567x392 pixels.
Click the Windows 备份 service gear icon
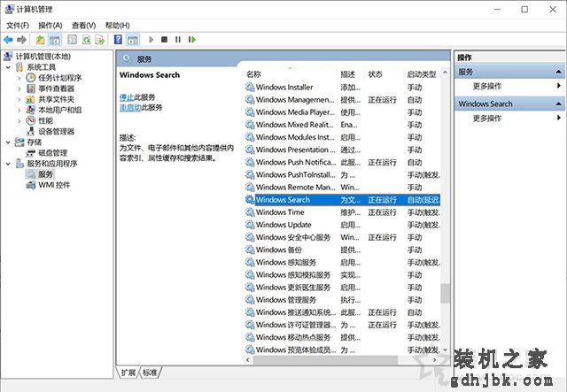250,250
